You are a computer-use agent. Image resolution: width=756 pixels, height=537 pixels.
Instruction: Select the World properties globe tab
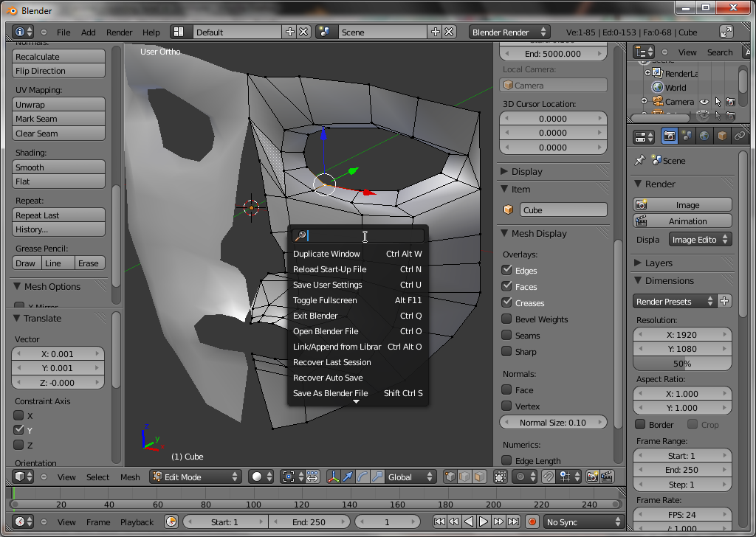[704, 136]
